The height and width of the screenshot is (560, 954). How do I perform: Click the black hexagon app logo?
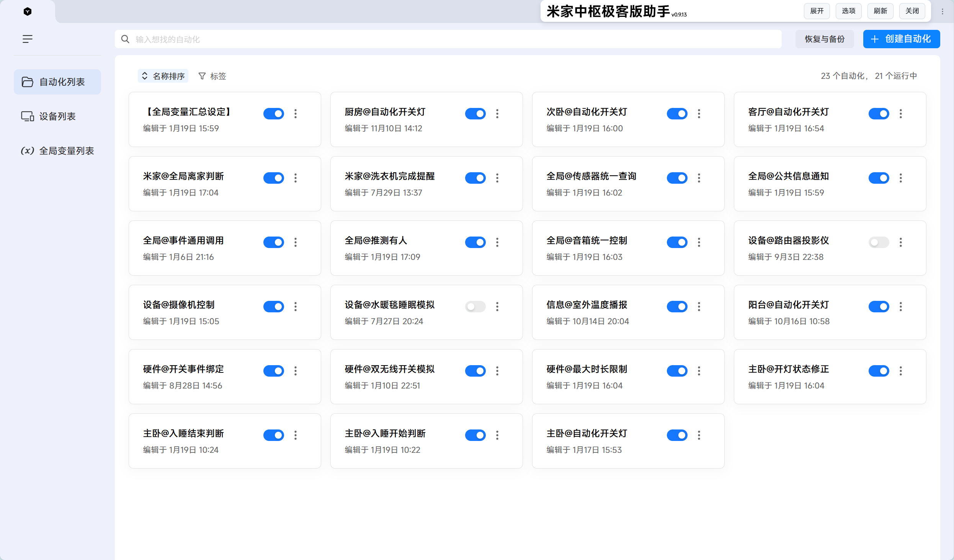tap(27, 11)
